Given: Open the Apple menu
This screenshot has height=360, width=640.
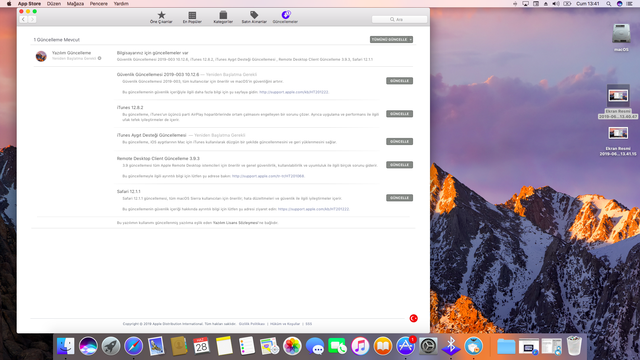Looking at the screenshot, I should pos(9,4).
